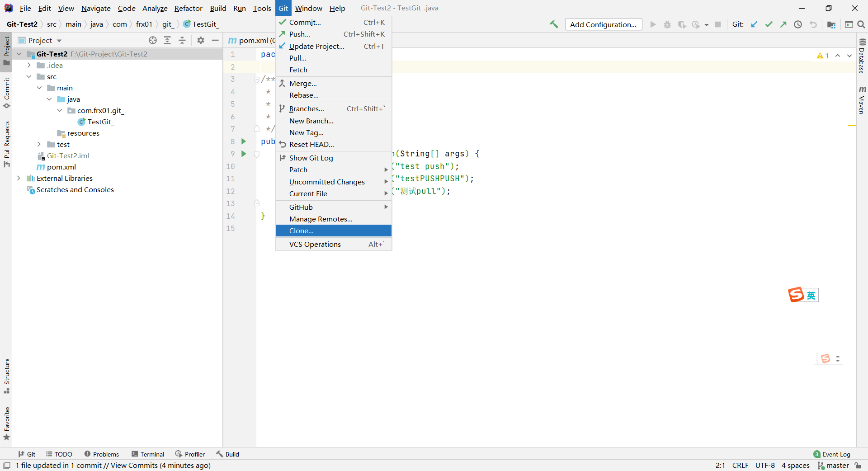Choose Push... in Git menu
Viewport: 868px width, 471px height.
(334, 34)
